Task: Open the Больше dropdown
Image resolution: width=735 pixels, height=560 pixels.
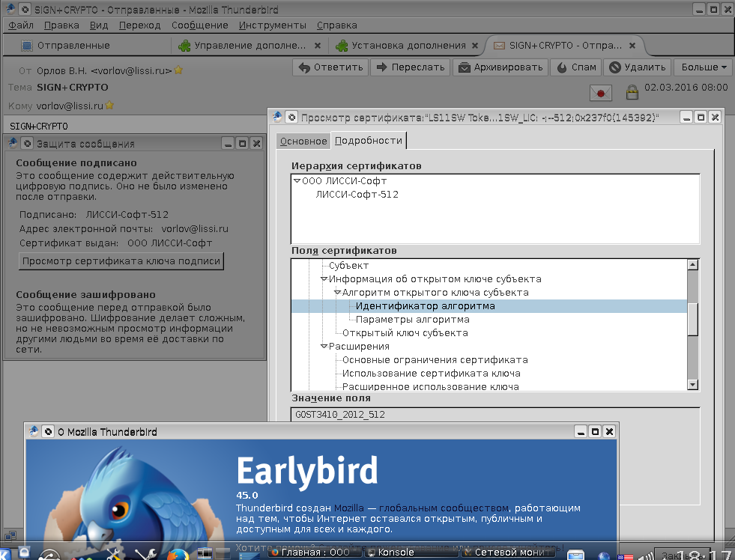Action: (x=703, y=67)
